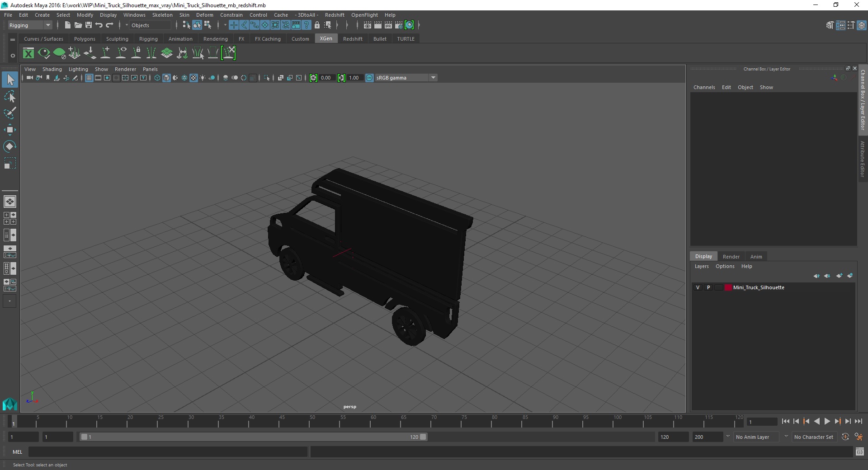Viewport: 868px width, 470px height.
Task: Toggle Snap to grids
Action: pyautogui.click(x=234, y=25)
